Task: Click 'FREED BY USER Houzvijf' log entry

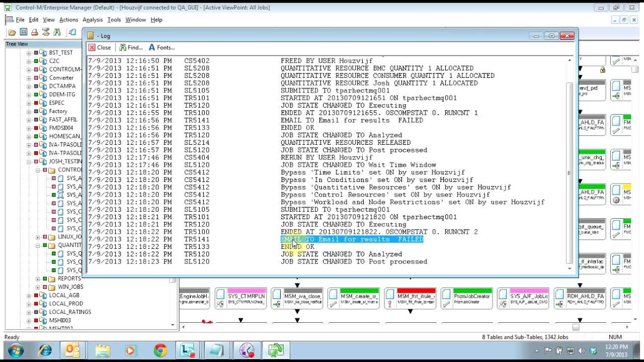Action: pos(327,61)
